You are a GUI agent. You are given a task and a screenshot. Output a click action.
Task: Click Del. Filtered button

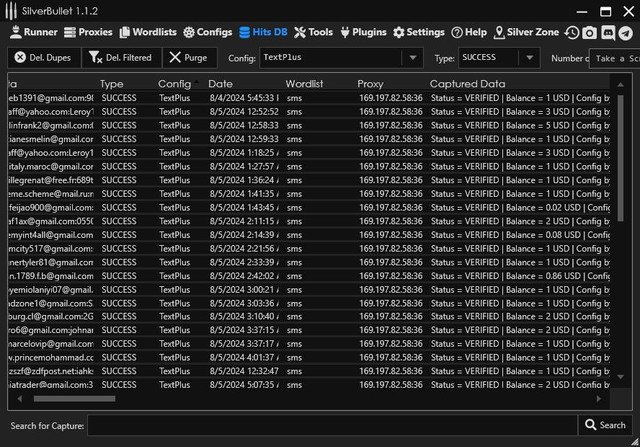121,58
